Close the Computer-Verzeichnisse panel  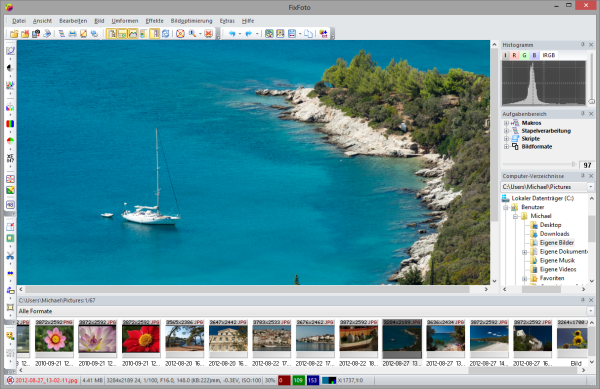point(591,176)
